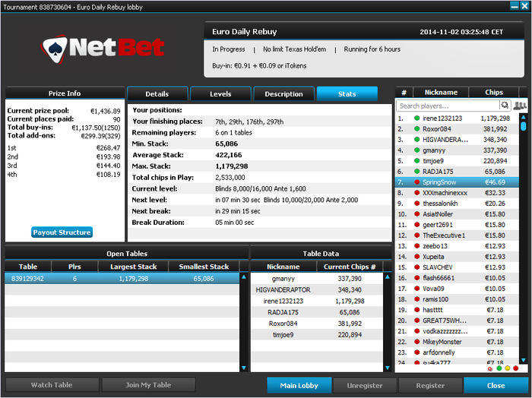Select the Stats tab
This screenshot has height=398, width=532.
tap(347, 94)
